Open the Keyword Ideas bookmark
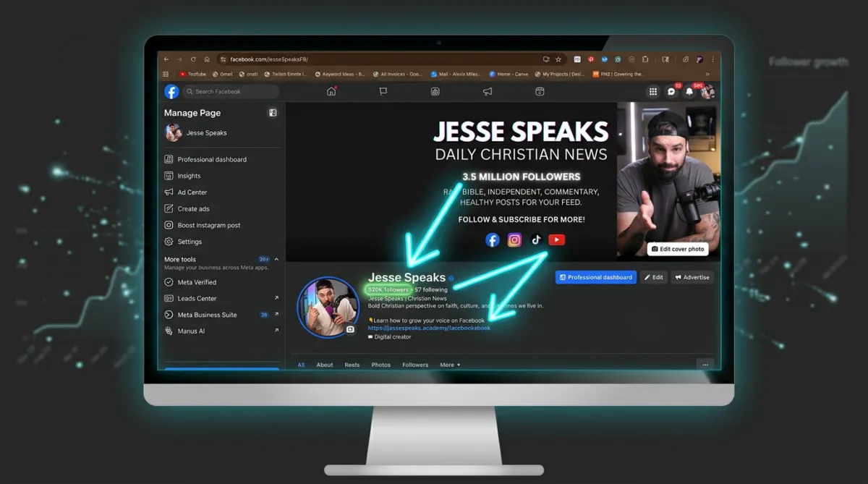This screenshot has width=868, height=484. coord(340,74)
